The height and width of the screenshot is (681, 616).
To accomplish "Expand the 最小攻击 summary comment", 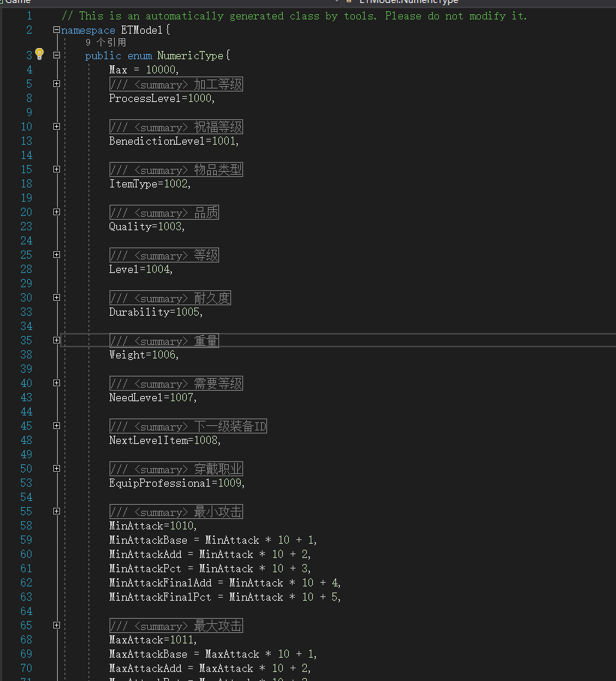I will 56,511.
